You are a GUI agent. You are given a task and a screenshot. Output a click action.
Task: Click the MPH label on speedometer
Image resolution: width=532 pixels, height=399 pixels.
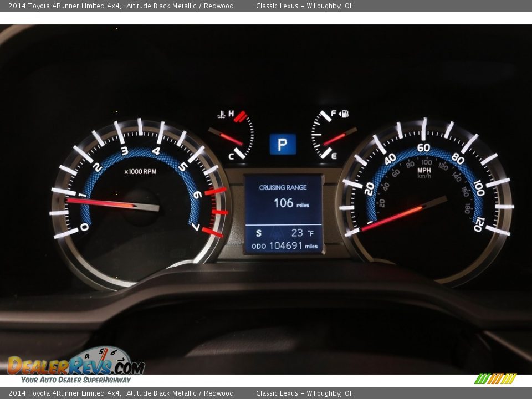[424, 170]
